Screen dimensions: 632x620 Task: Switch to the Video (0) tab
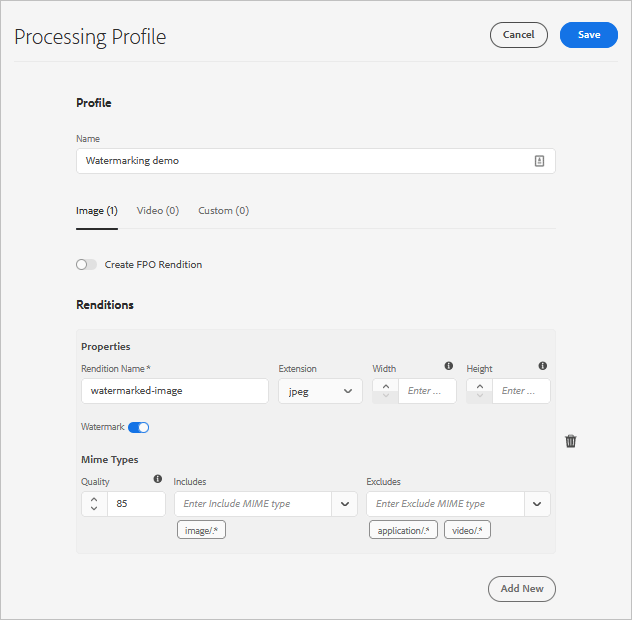coord(158,211)
